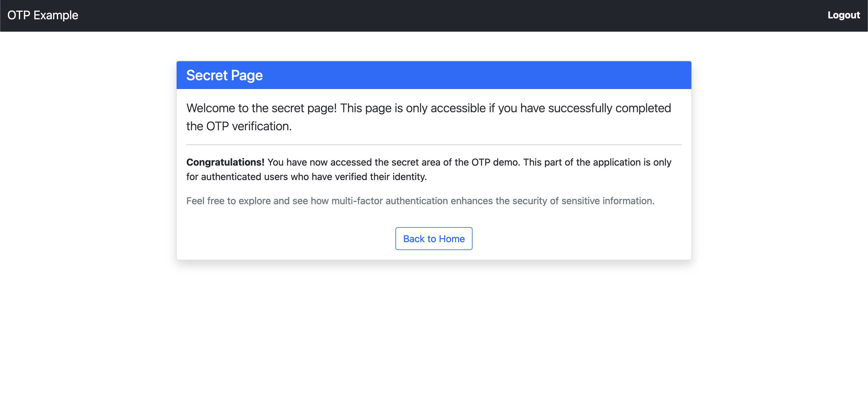Click the horizontal divider line in card
This screenshot has height=415, width=868.
click(x=434, y=145)
